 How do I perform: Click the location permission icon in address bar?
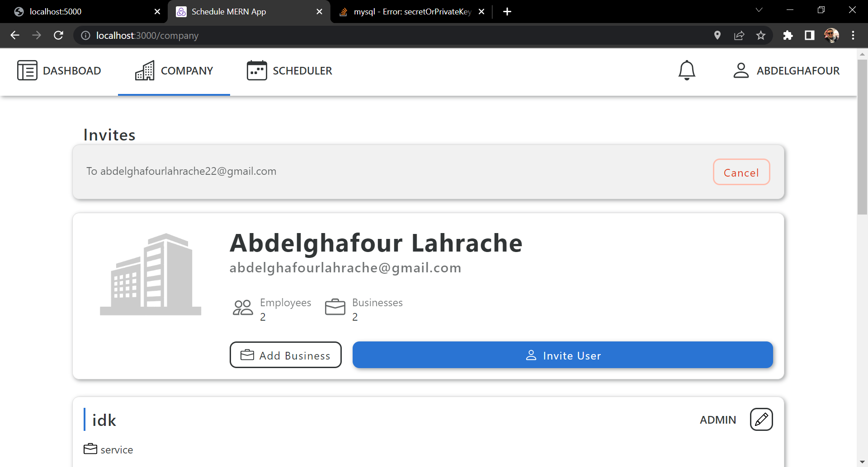pos(717,35)
